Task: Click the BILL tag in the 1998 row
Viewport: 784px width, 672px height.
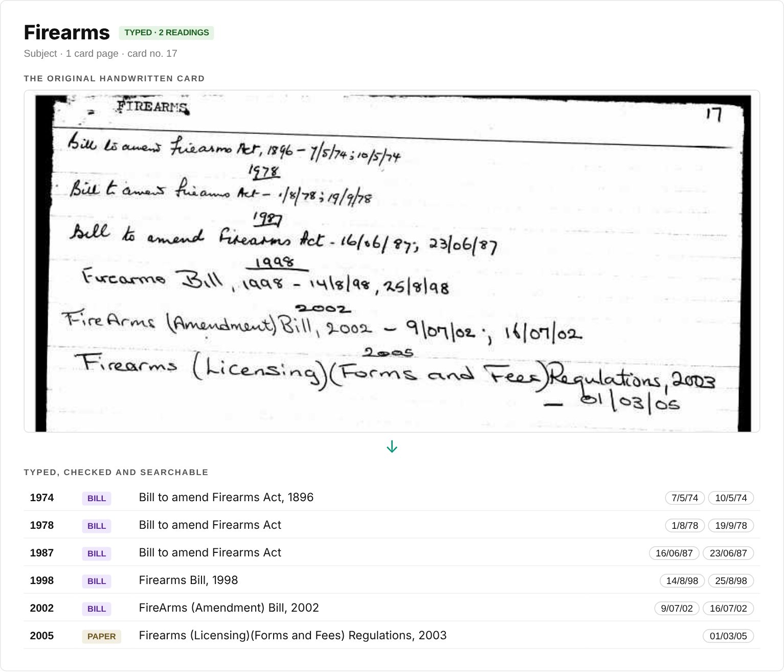Action: point(97,581)
